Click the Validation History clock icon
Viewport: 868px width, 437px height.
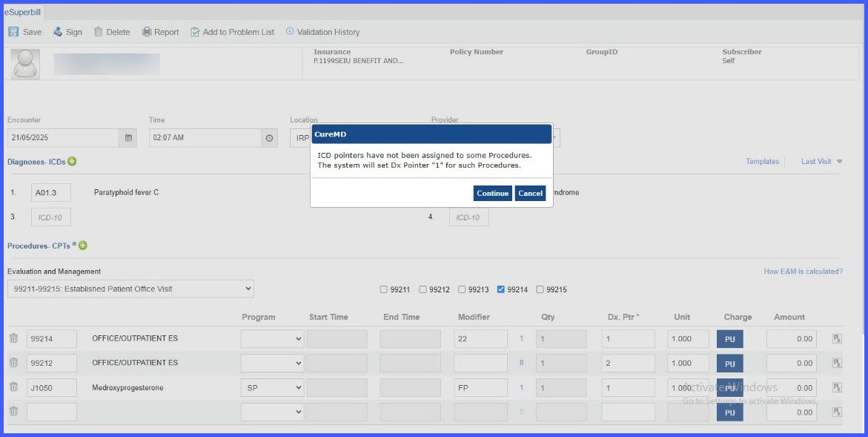coord(290,32)
